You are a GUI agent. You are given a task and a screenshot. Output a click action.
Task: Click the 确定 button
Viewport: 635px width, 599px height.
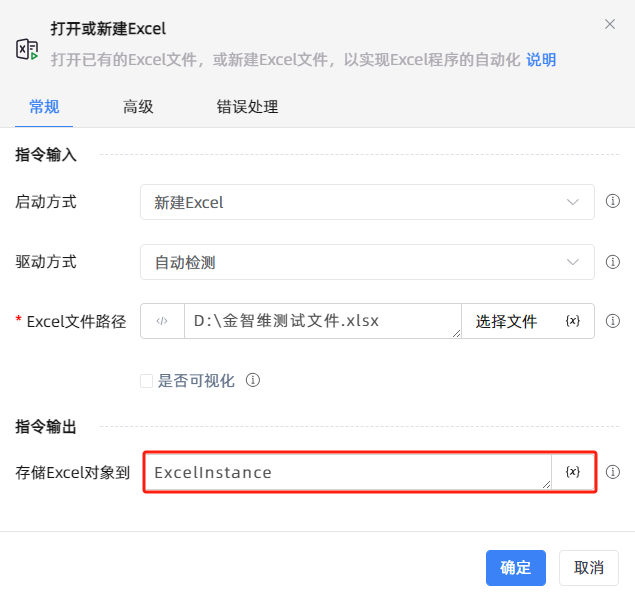[516, 567]
